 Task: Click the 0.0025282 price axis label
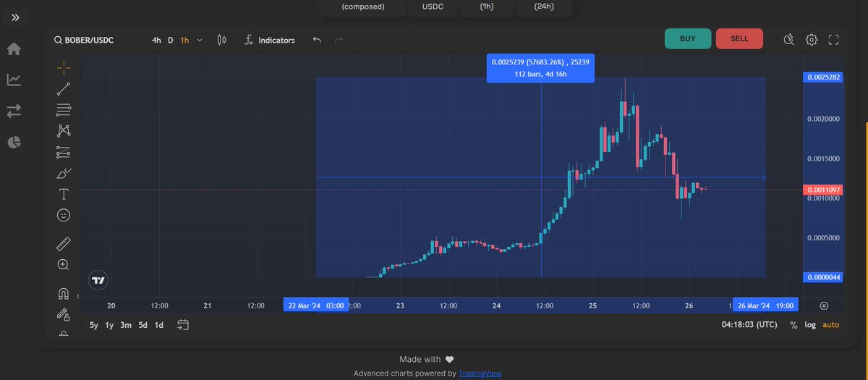pos(823,77)
